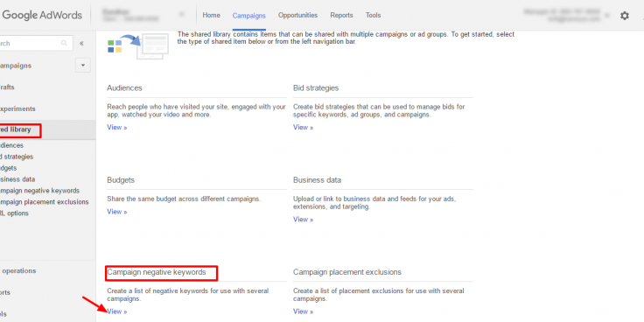
Task: Click View under Business data
Action: click(303, 220)
